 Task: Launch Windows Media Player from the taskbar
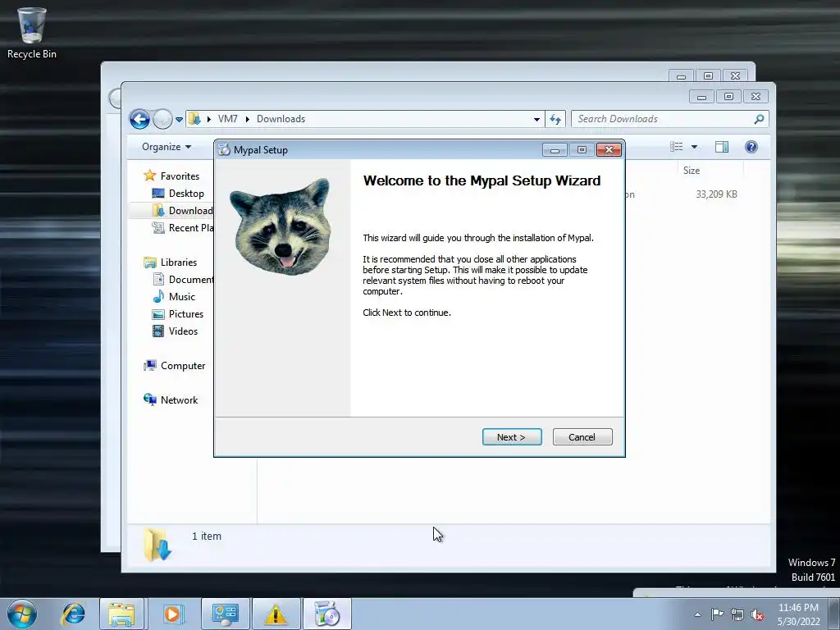coord(172,614)
